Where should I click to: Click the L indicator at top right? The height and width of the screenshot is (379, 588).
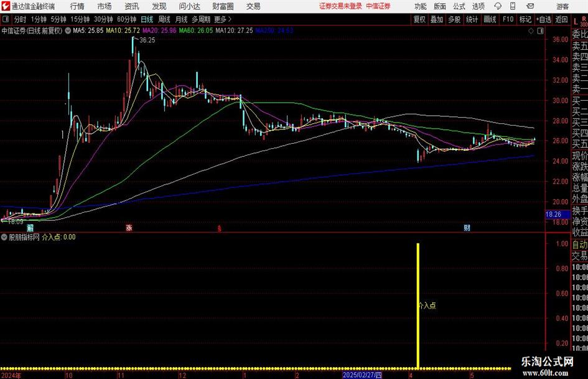click(x=576, y=22)
